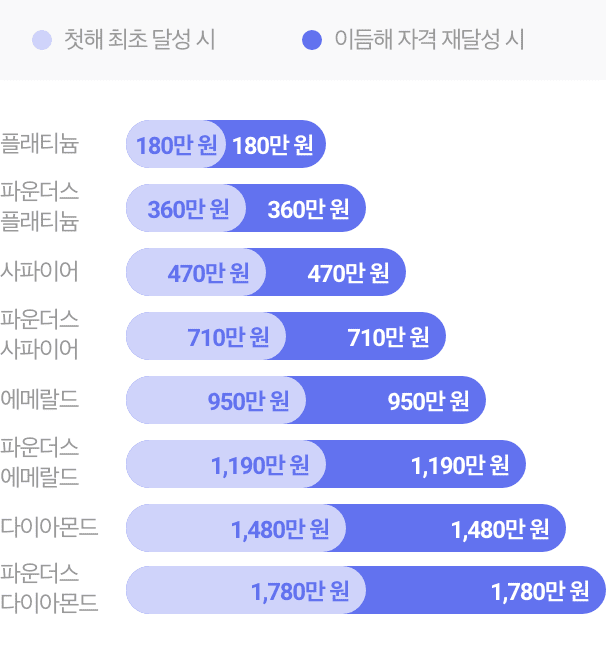Select the 사파이어 row label

pos(40,271)
